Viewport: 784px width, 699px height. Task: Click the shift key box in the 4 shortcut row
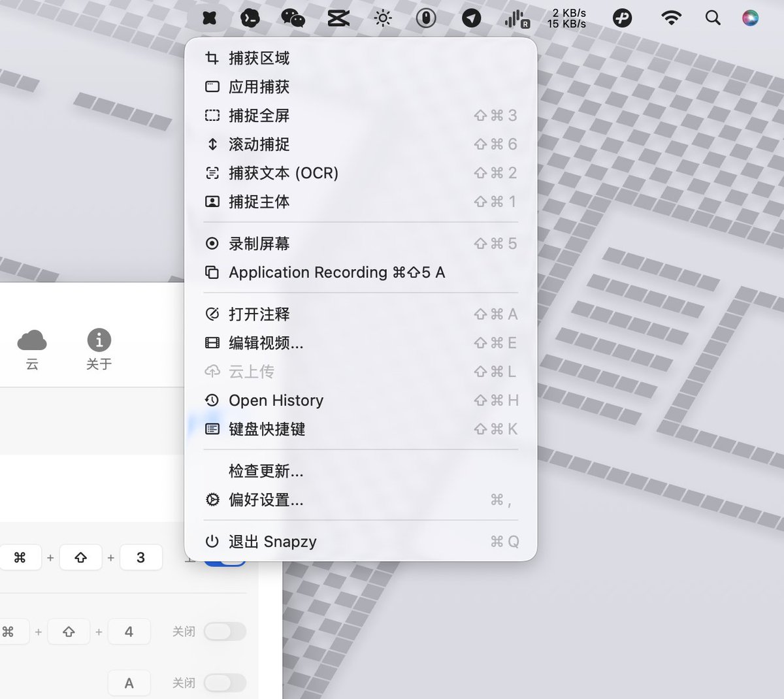point(69,632)
